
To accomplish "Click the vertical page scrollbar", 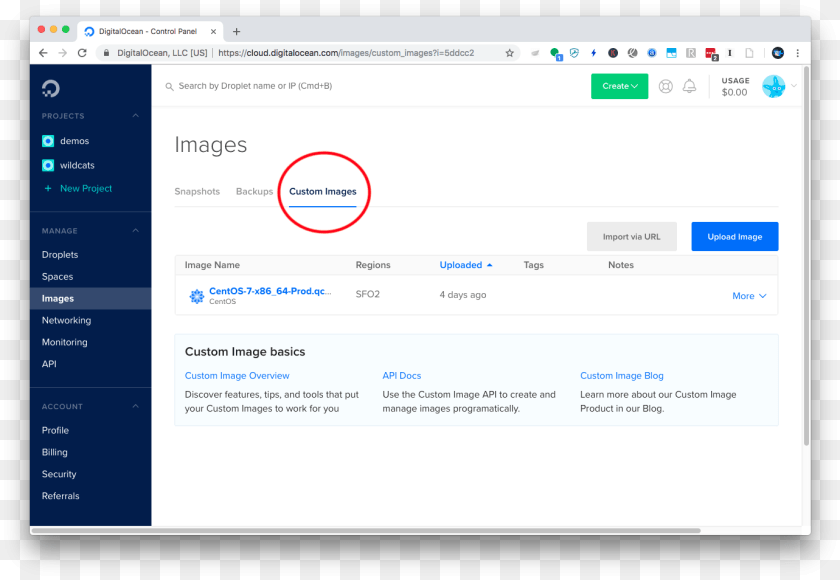I will coord(806,256).
